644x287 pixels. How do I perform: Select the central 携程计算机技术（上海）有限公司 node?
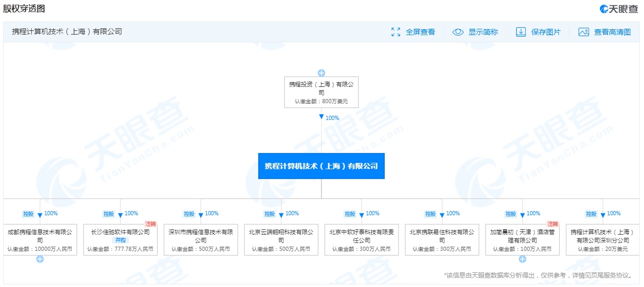(321, 166)
